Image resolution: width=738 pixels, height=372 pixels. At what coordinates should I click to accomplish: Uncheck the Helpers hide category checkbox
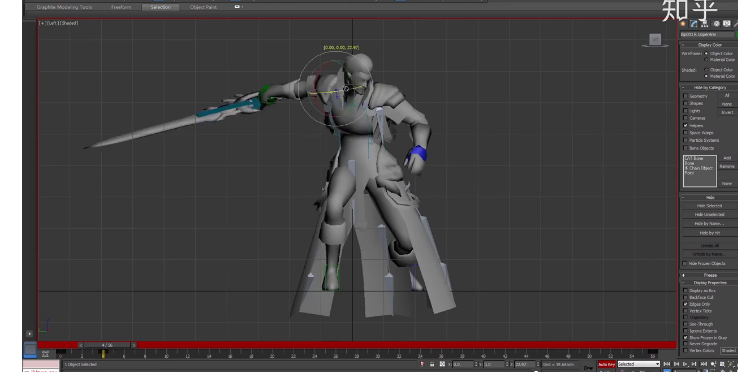pyautogui.click(x=685, y=126)
